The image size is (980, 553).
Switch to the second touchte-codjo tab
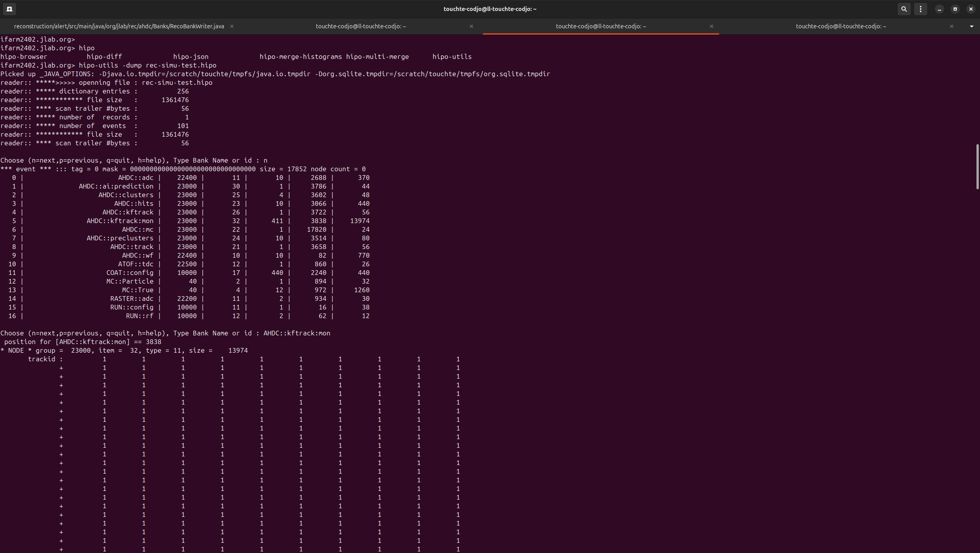click(360, 26)
